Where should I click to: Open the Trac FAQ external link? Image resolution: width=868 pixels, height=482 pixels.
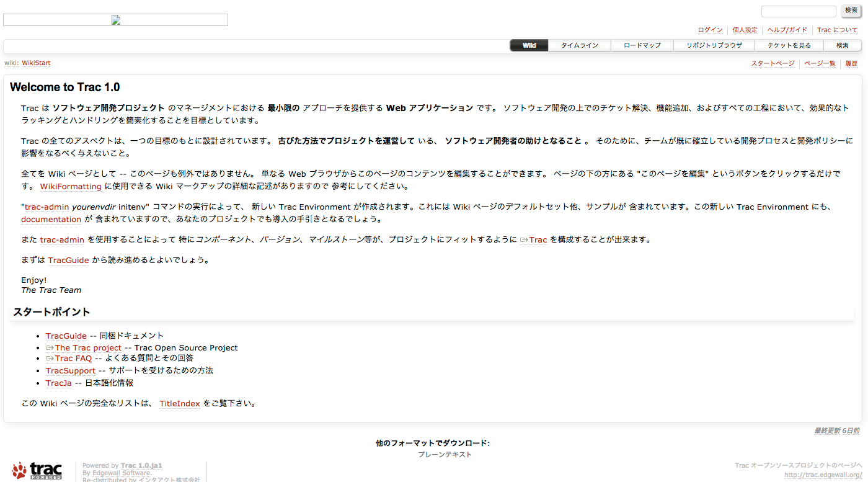(x=69, y=359)
